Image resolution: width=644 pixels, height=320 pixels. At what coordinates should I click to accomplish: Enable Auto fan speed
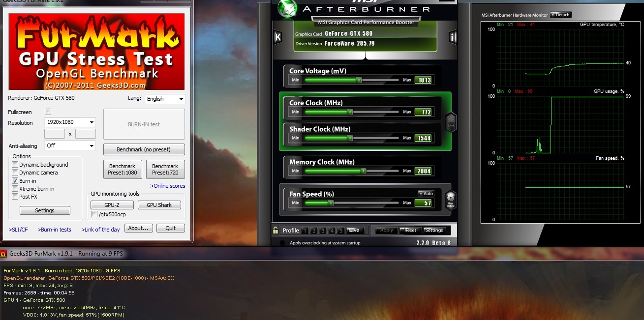[426, 194]
